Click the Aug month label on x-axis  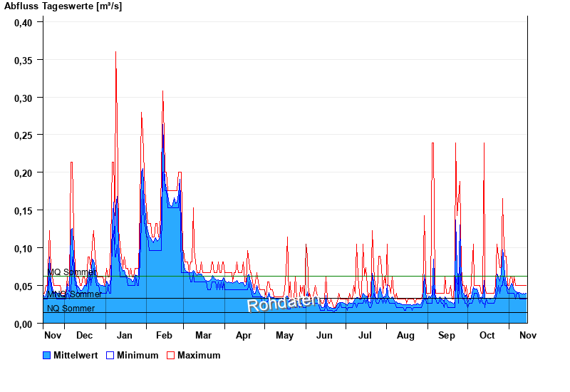point(405,336)
